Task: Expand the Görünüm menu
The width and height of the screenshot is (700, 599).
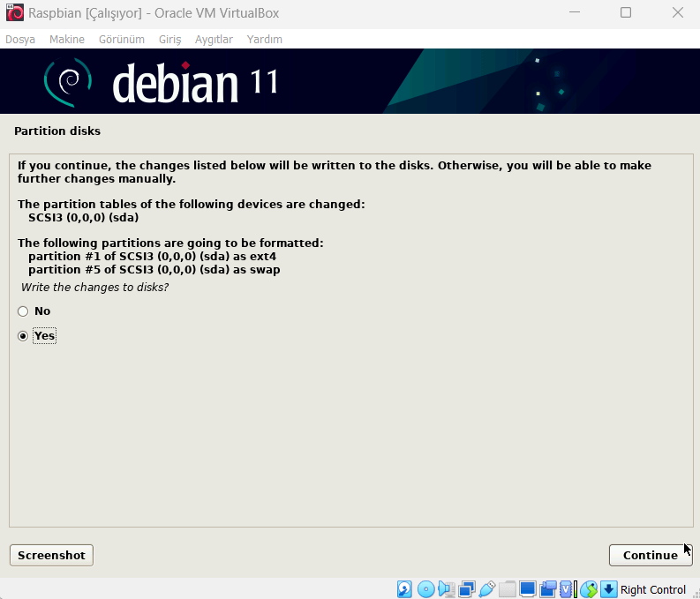Action: point(121,40)
